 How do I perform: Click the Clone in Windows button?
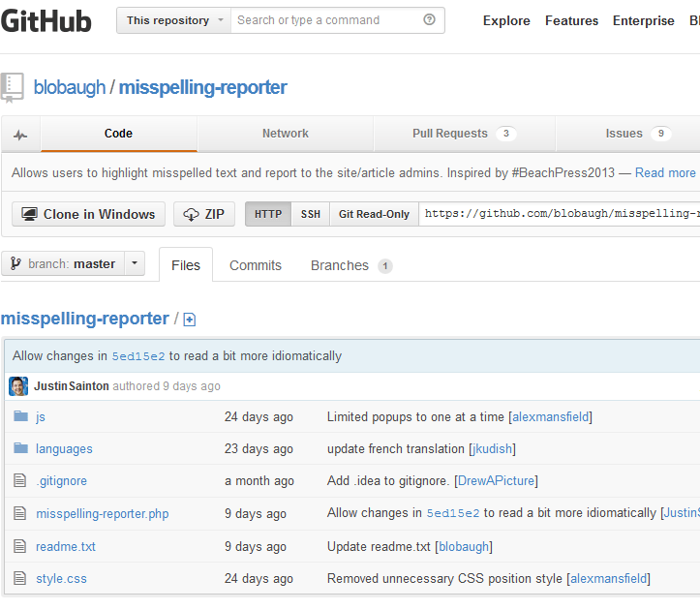[x=88, y=214]
